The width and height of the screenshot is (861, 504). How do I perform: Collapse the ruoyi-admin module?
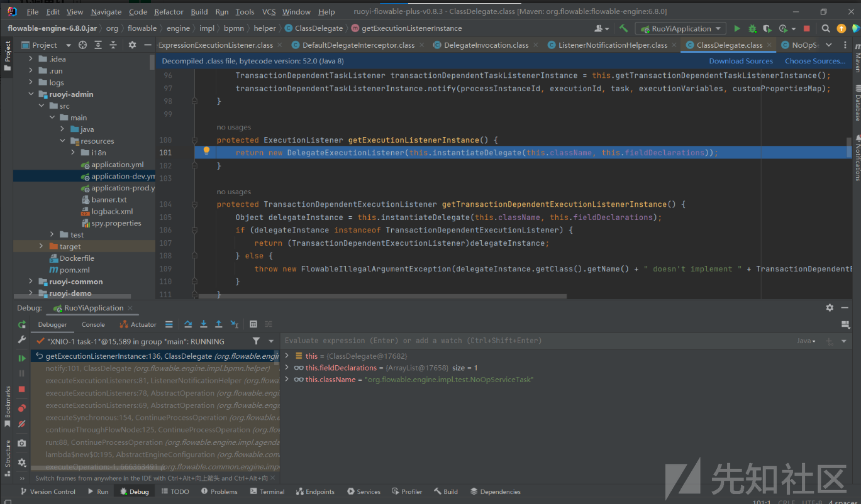click(31, 94)
